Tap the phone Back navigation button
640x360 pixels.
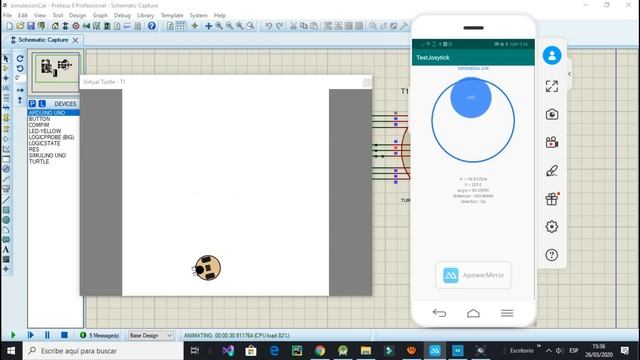click(439, 313)
